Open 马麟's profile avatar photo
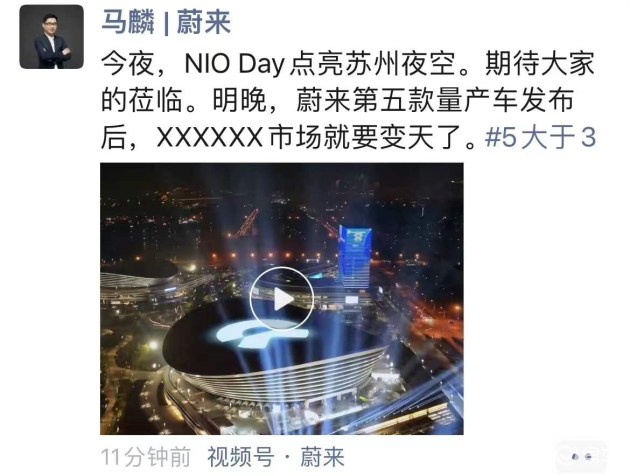Image resolution: width=630 pixels, height=476 pixels. [51, 37]
